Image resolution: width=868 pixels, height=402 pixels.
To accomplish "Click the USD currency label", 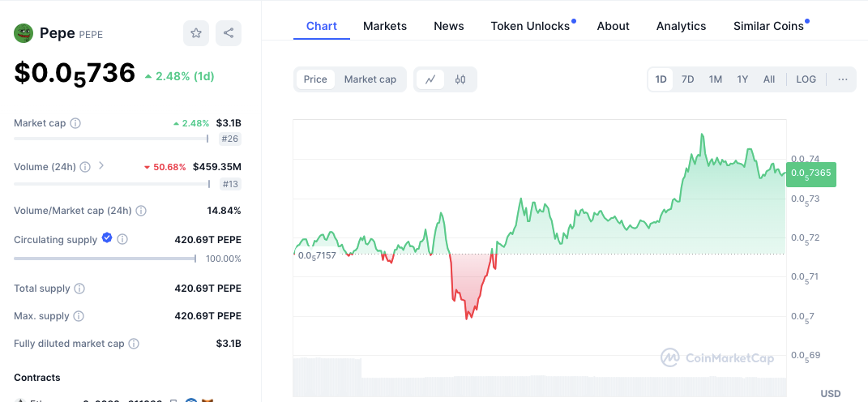I will pyautogui.click(x=831, y=393).
